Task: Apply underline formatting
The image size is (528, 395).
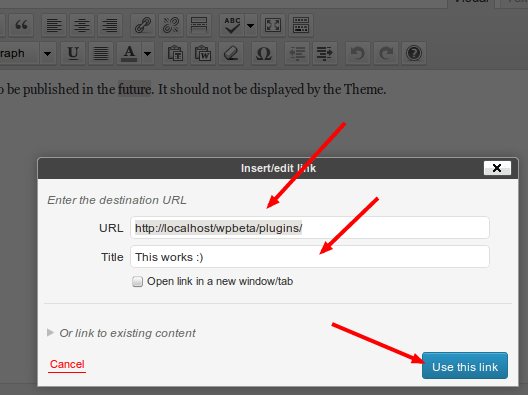Action: (x=73, y=53)
